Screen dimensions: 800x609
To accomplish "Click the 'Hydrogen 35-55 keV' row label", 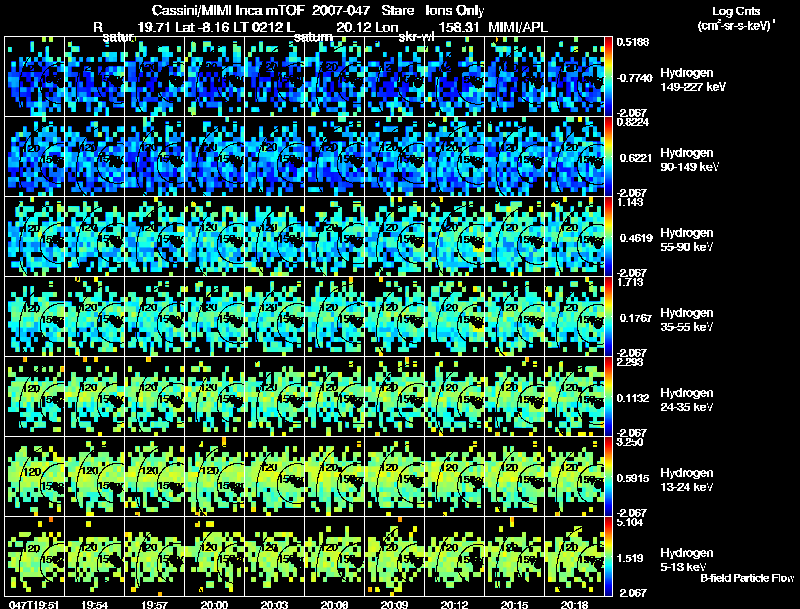I will click(687, 320).
